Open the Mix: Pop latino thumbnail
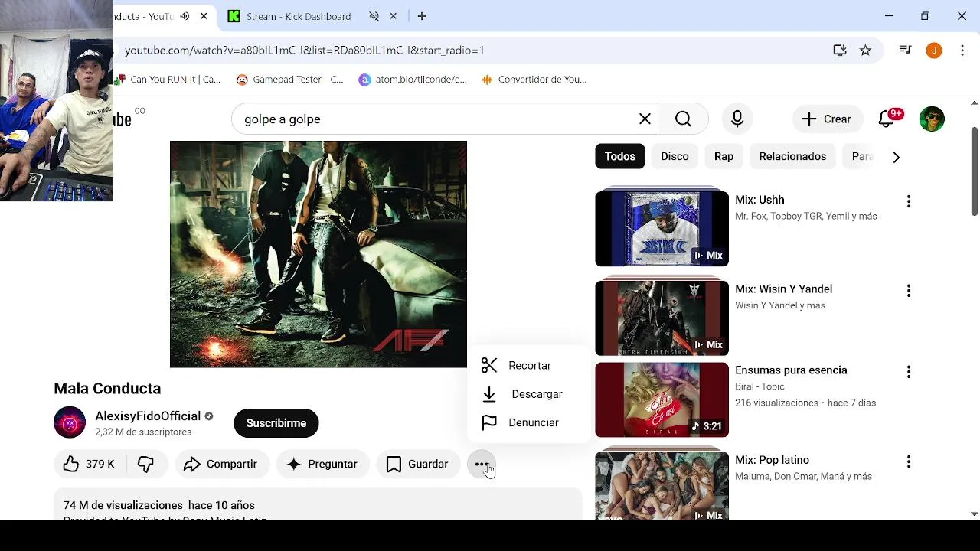The width and height of the screenshot is (980, 551). pos(661,486)
